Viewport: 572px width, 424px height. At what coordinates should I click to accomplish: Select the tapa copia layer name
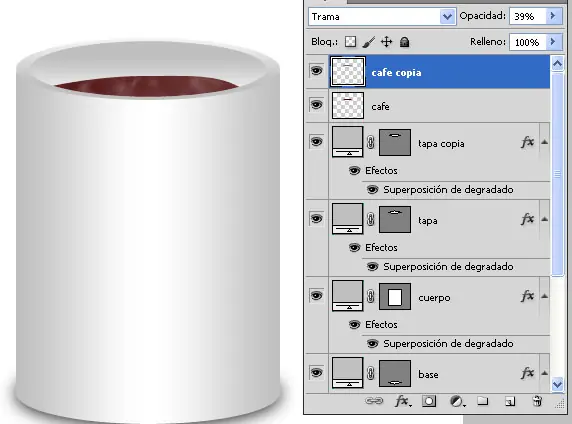coord(441,144)
